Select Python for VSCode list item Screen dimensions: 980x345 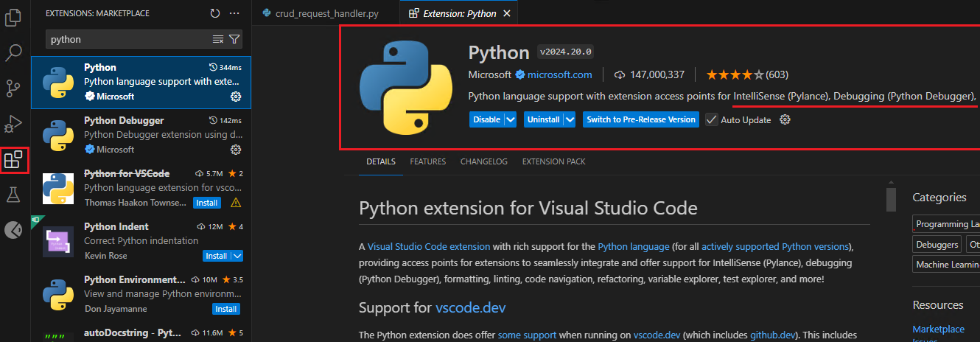point(141,188)
